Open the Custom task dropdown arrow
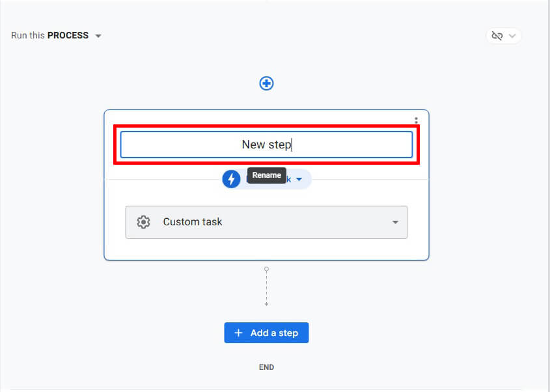Screen dimensions: 550x392 pyautogui.click(x=395, y=223)
